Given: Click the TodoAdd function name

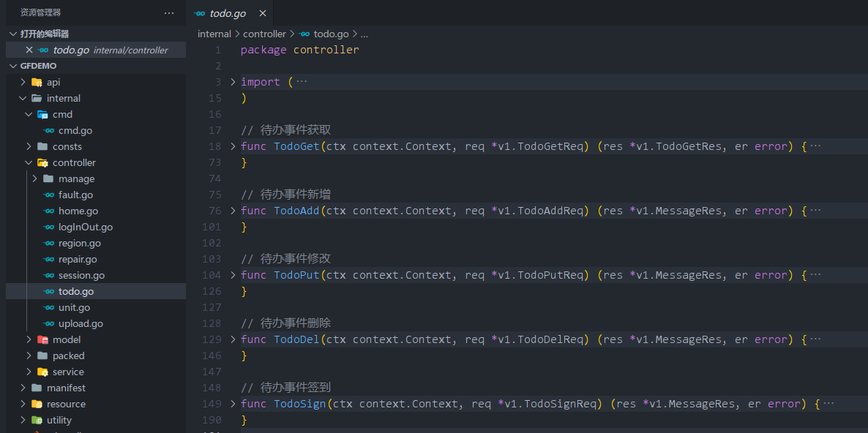Looking at the screenshot, I should point(296,211).
